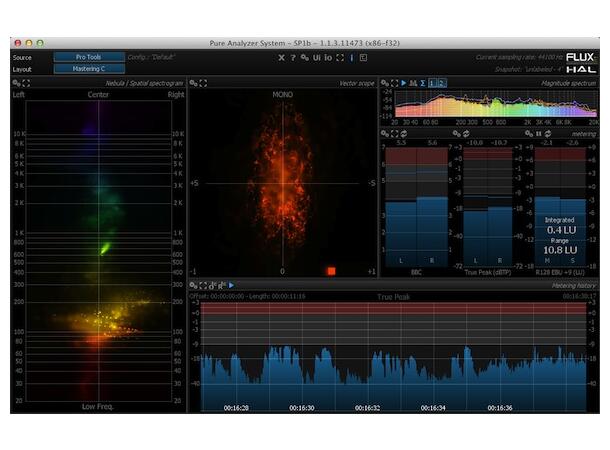
Task: Toggle fullscreen from the top toolbar
Action: (340, 58)
